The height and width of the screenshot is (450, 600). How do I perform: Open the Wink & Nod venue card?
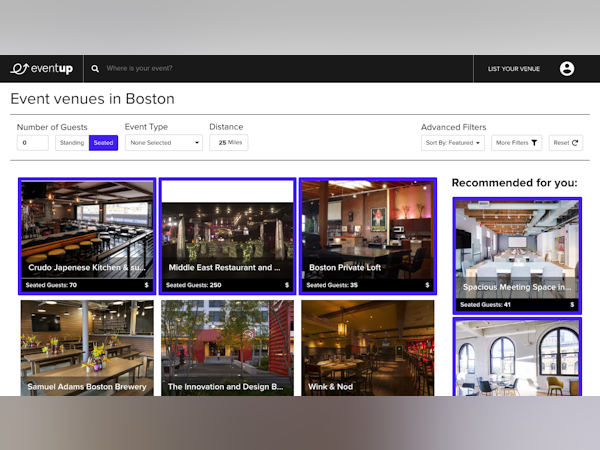(x=368, y=348)
